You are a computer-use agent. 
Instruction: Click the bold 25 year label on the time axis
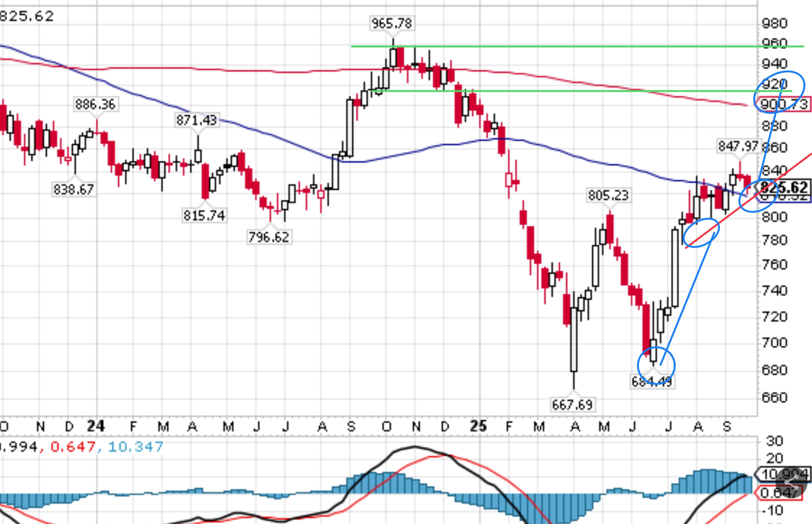pyautogui.click(x=479, y=427)
